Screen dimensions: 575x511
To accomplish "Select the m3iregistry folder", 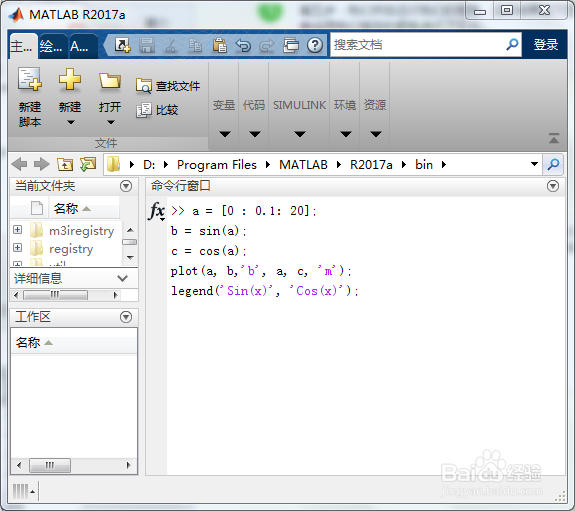I will 81,231.
